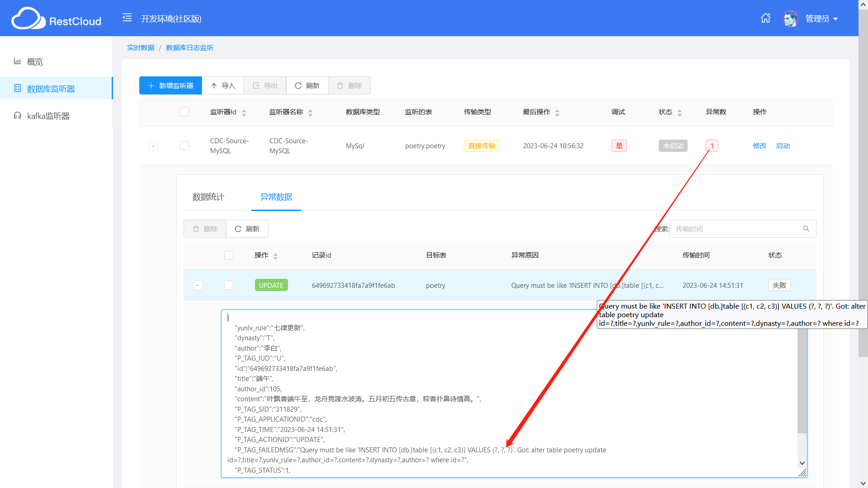This screenshot has width=868, height=488.
Task: Click the 新增监听器 button
Action: point(170,85)
